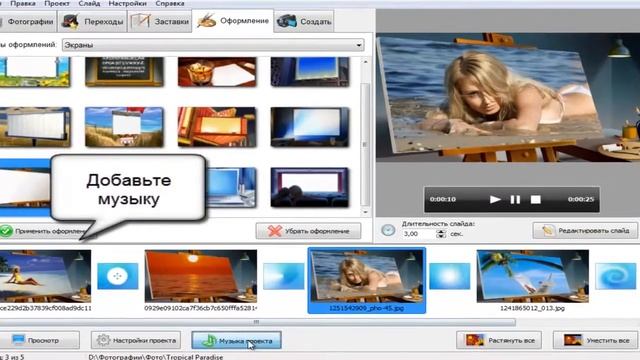The height and width of the screenshot is (360, 640).
Task: Select the laptop screen design thumbnail
Action: click(231, 187)
